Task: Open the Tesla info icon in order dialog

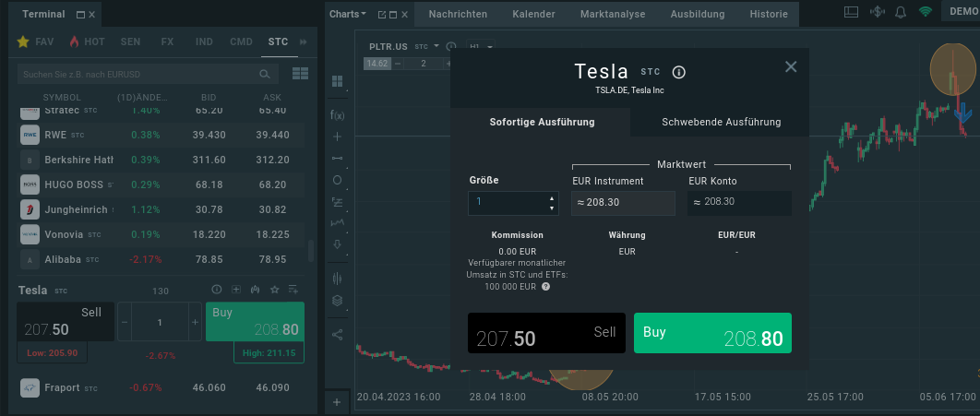Action: click(x=679, y=73)
